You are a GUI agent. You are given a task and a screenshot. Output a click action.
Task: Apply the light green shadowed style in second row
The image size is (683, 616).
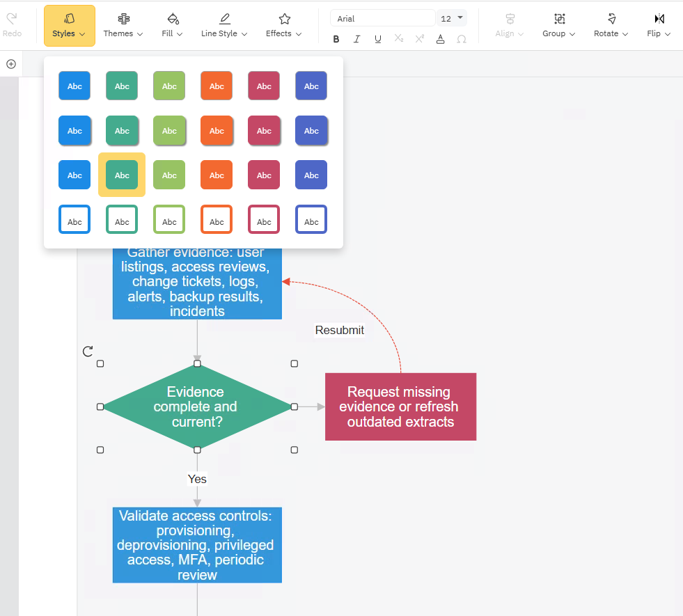point(169,130)
